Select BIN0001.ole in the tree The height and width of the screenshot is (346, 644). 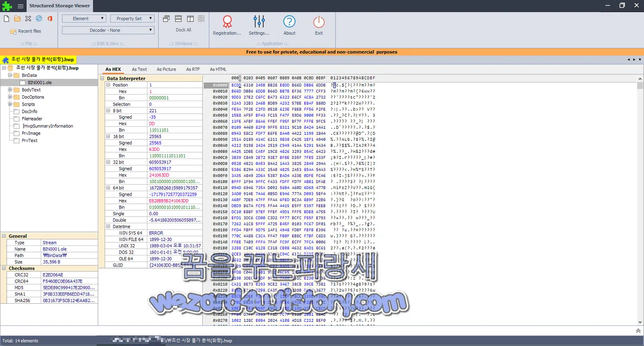(x=39, y=82)
